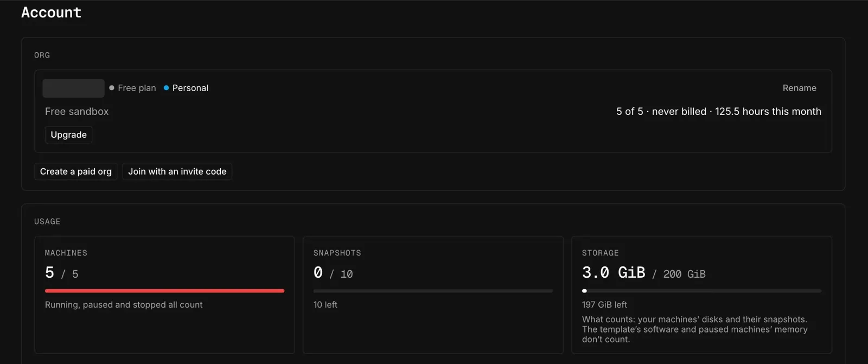Viewport: 868px width, 364px height.
Task: Click the Storage usage progress bar
Action: (701, 291)
